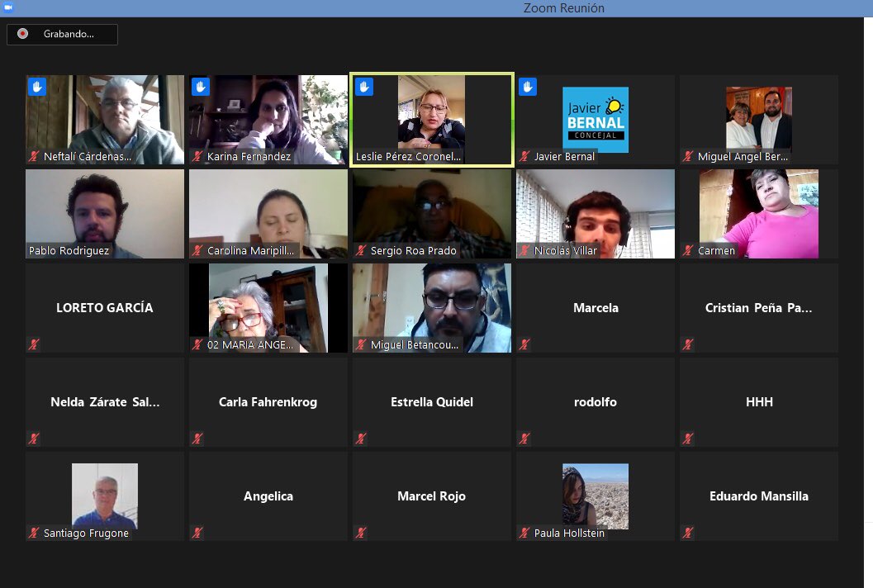Select 02 MARIA ANGE... video feed
Screen dimensions: 873x588
(x=268, y=308)
